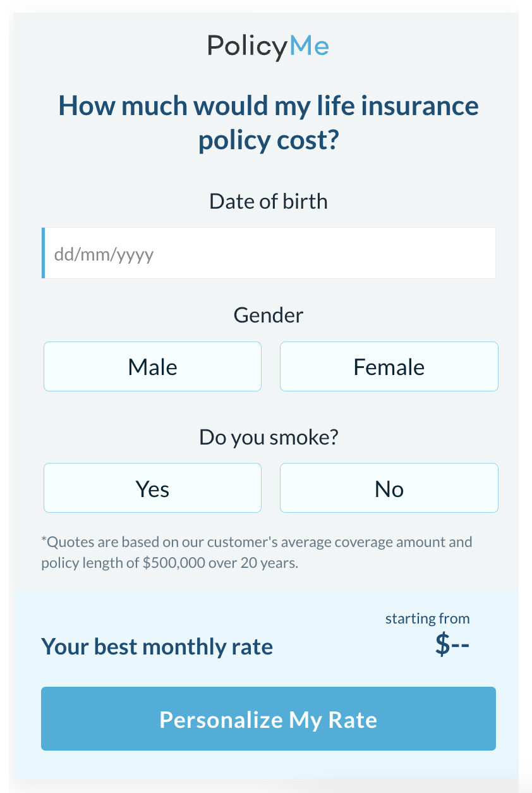Click the "starting from" label
This screenshot has width=532, height=793.
pyautogui.click(x=428, y=618)
